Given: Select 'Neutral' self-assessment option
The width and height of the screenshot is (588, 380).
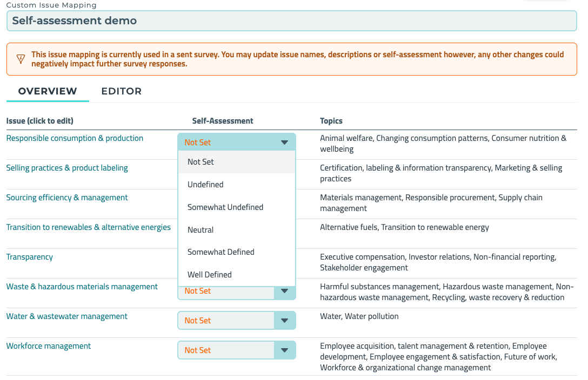Looking at the screenshot, I should 201,230.
